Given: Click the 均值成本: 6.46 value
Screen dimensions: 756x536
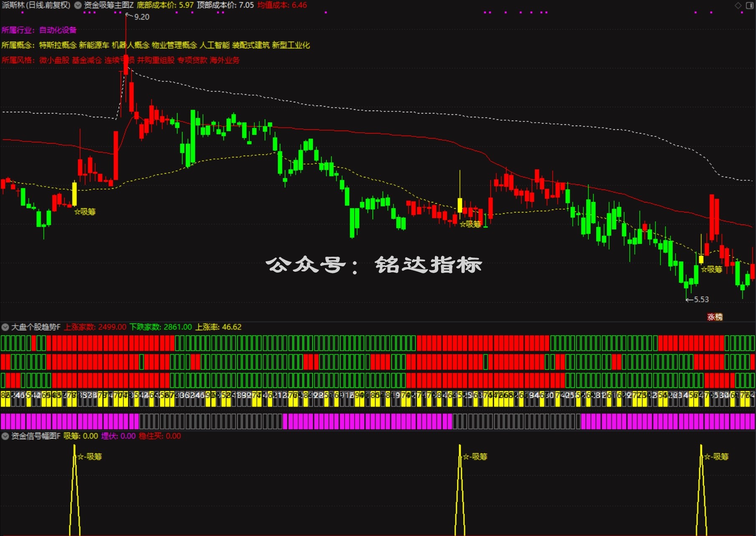Looking at the screenshot, I should pyautogui.click(x=282, y=5).
